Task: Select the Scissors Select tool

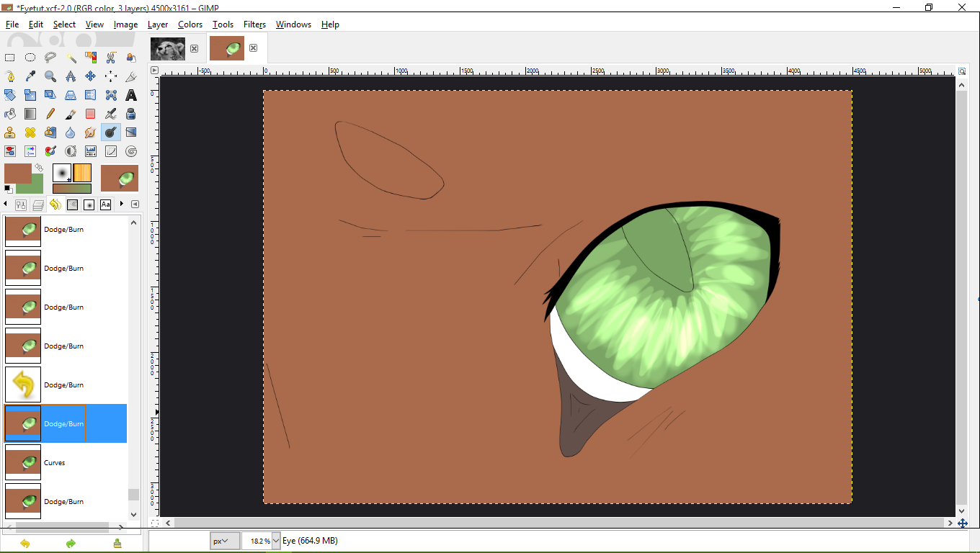Action: click(x=111, y=58)
